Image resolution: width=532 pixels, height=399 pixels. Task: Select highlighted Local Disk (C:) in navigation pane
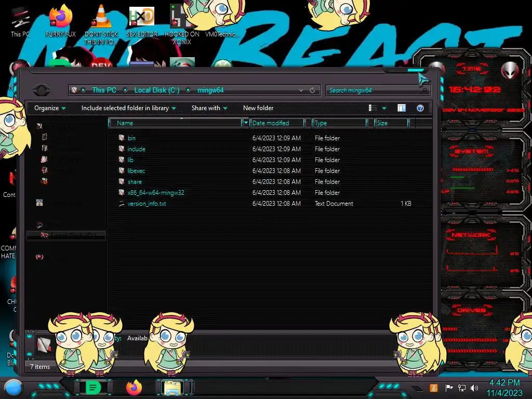(x=66, y=235)
